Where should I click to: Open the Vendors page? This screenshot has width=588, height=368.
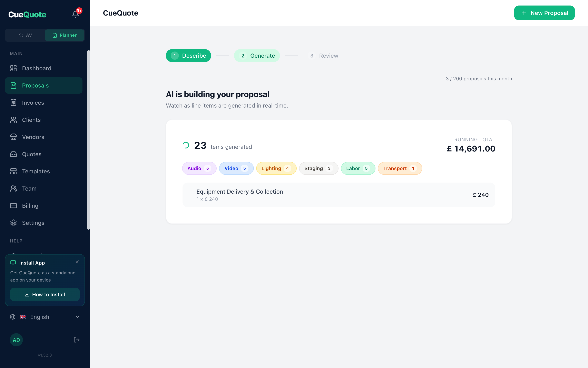pyautogui.click(x=44, y=137)
